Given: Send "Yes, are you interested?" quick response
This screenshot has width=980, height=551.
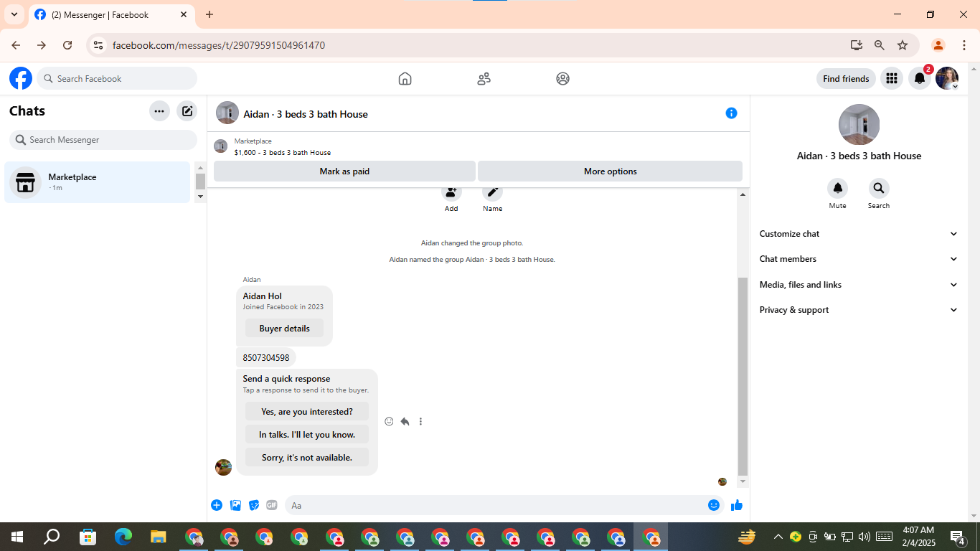Looking at the screenshot, I should 307,412.
